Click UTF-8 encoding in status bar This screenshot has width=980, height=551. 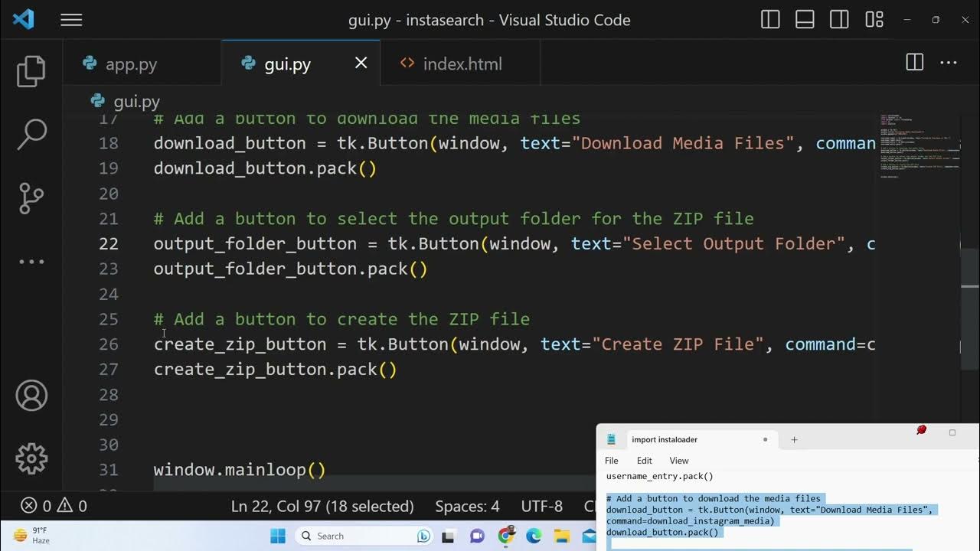(x=541, y=506)
